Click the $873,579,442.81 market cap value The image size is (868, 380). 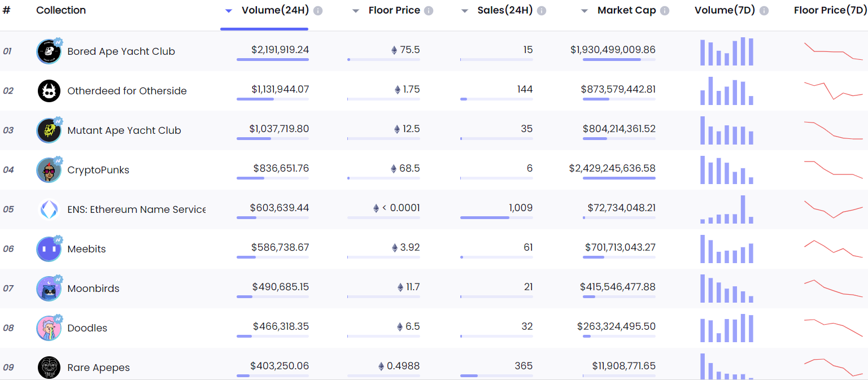click(x=618, y=89)
